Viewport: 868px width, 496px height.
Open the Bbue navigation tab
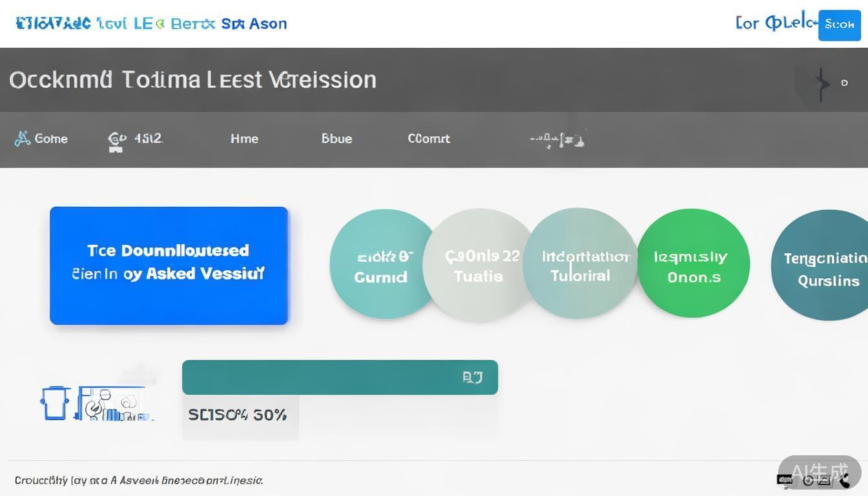[x=336, y=139]
